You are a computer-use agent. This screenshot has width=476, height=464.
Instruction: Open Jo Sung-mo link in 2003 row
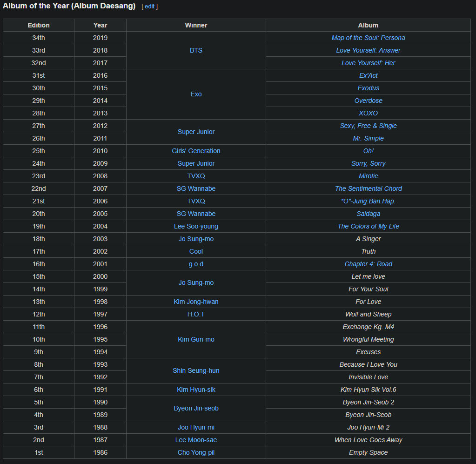[196, 239]
